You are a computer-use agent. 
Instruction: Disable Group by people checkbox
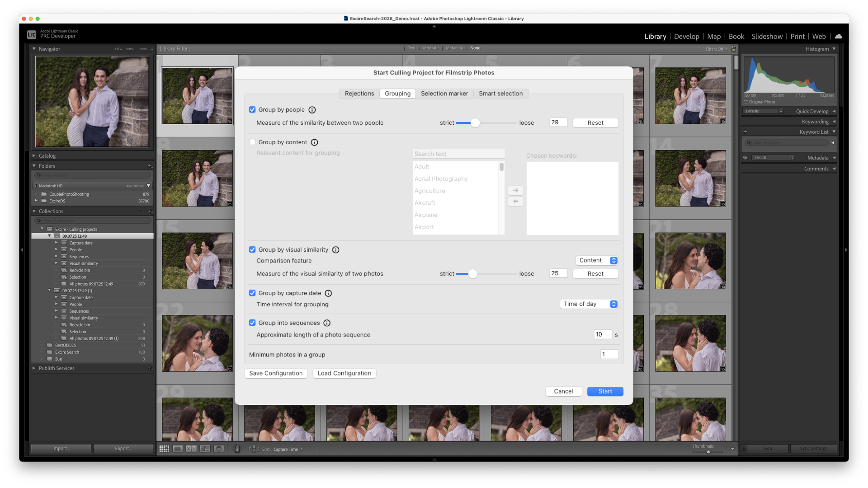[x=252, y=110]
